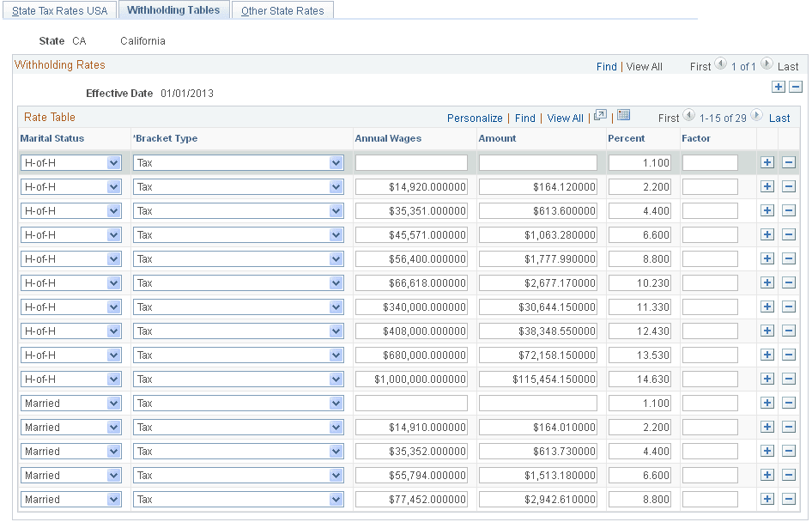Screen dimensions: 812x522
Task: Click the Percent field of the first row
Action: click(x=639, y=162)
